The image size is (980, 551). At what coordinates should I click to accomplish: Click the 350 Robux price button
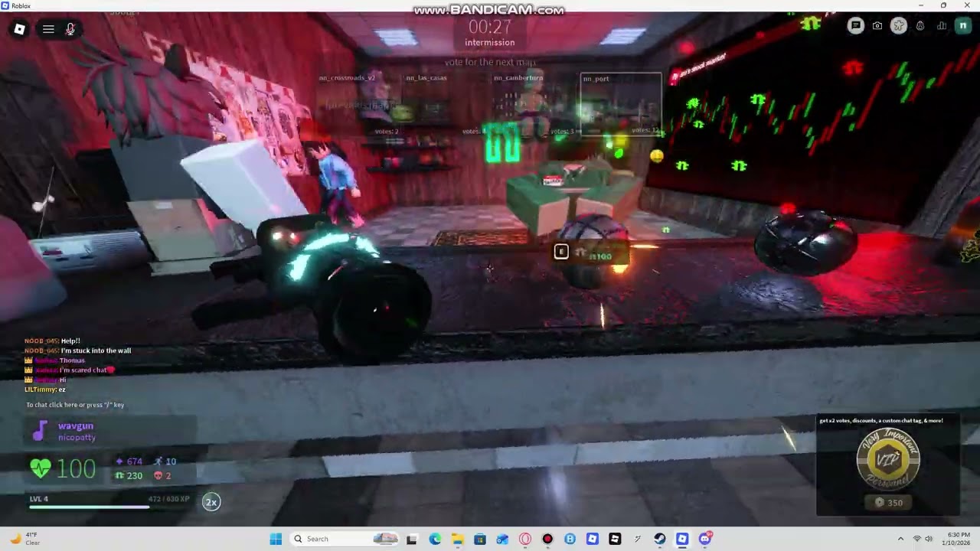tap(888, 503)
